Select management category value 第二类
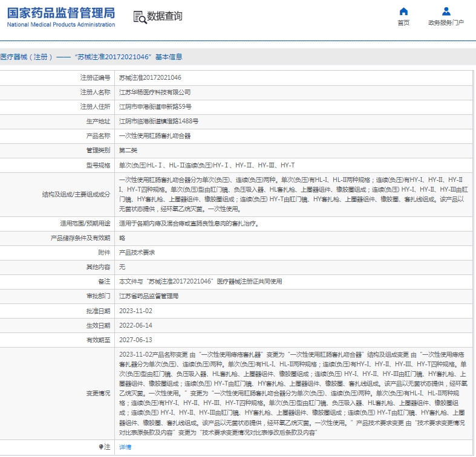 point(128,151)
